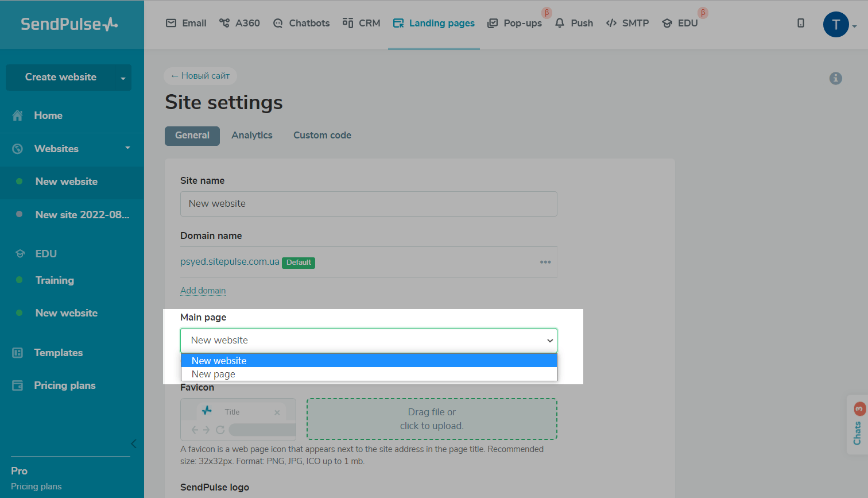Screen dimensions: 868x498
Task: Go back via Новый сайт link
Action: [200, 76]
